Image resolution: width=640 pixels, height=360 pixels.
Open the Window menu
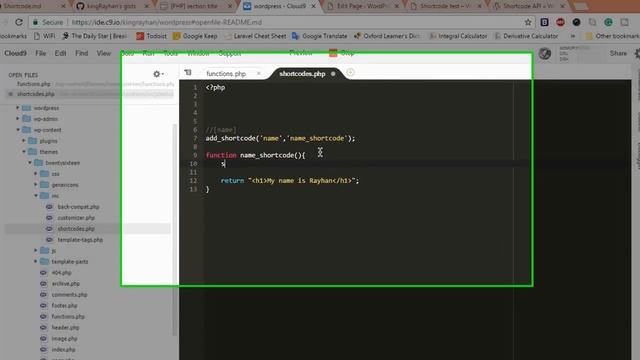[198, 53]
